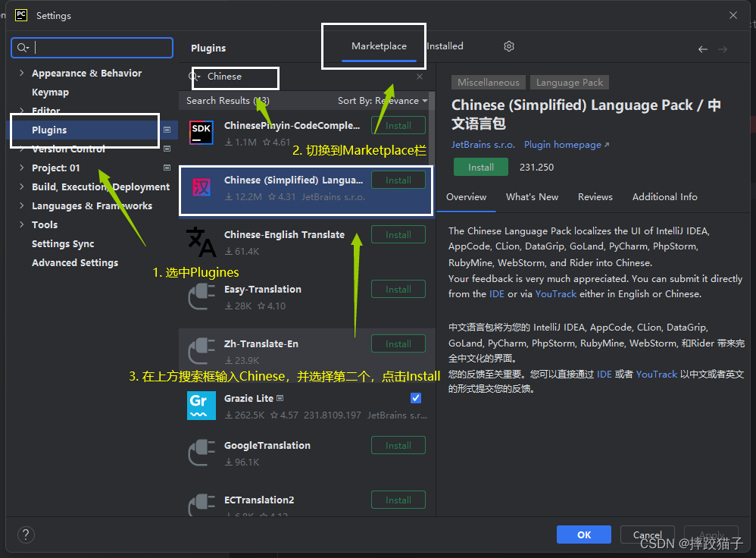This screenshot has height=558, width=756.
Task: Disable the Grazie Lite plugin checkbox
Action: pos(416,398)
